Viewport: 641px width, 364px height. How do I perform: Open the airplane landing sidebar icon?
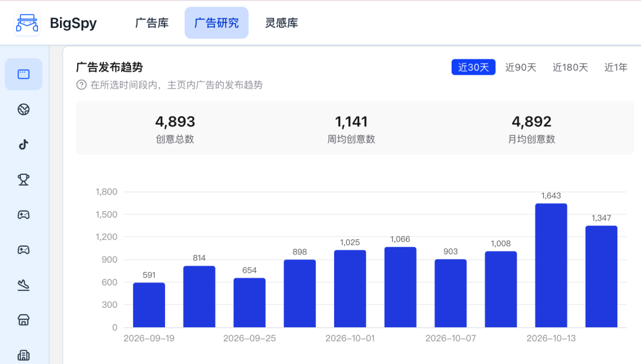pyautogui.click(x=24, y=285)
